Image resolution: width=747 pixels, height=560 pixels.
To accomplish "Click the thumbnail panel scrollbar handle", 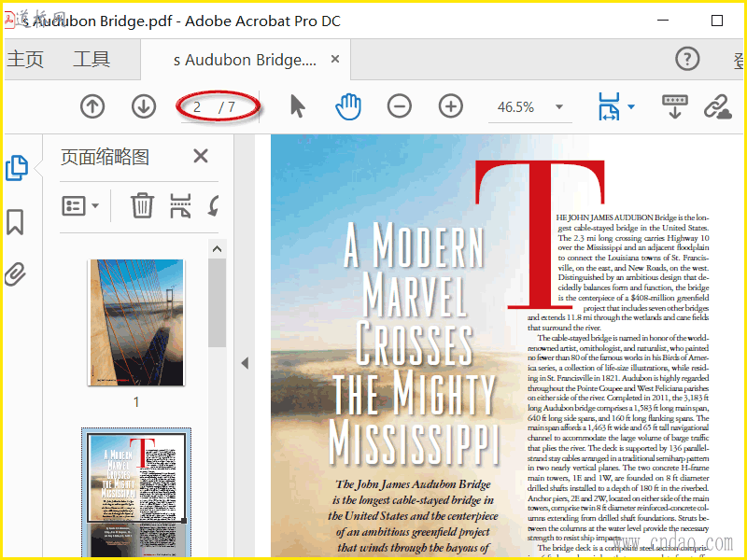I will coord(217,302).
